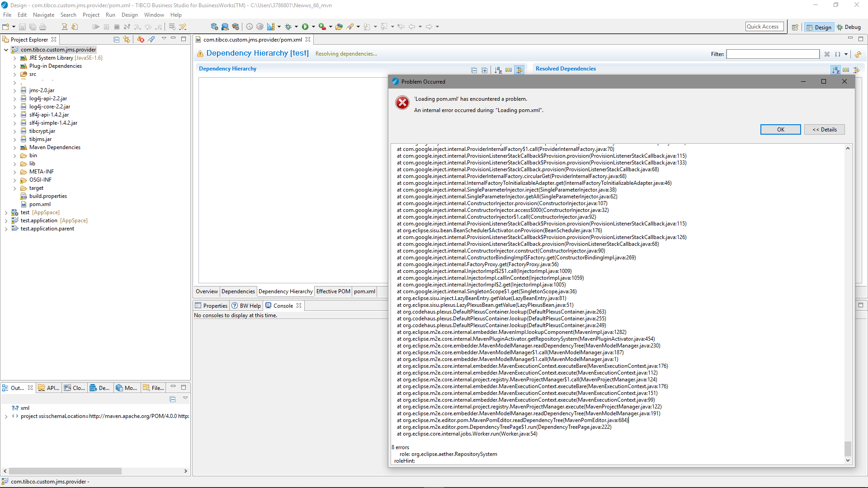This screenshot has width=868, height=488.
Task: Open the Project menu
Action: point(91,15)
